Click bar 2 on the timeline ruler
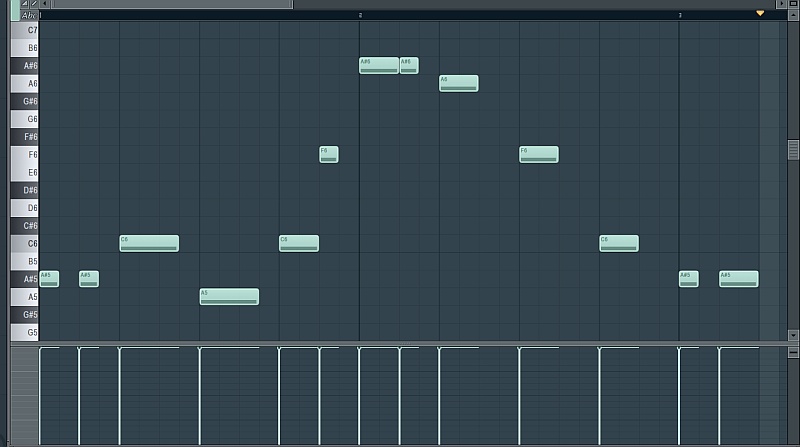The image size is (800, 447). [360, 15]
